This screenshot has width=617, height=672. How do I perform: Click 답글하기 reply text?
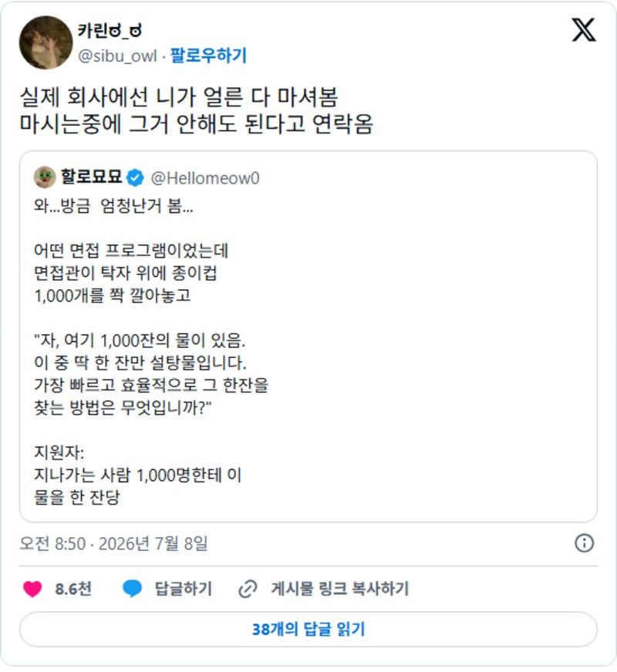click(x=184, y=589)
